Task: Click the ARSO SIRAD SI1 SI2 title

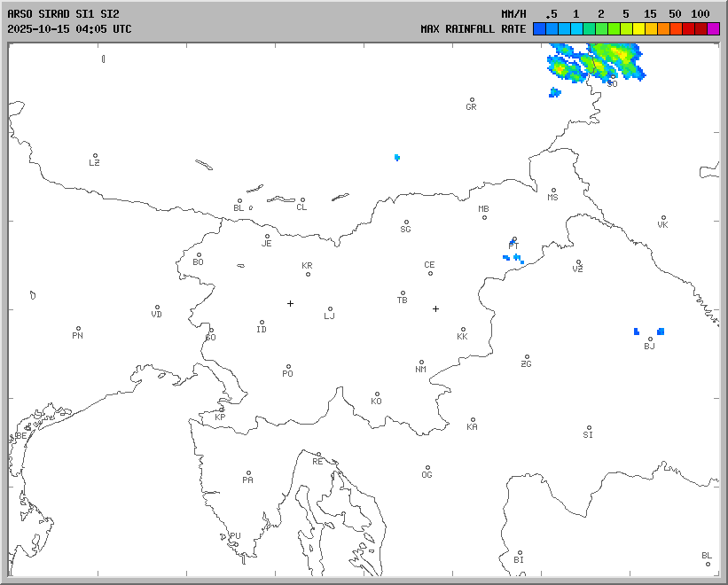Action: tap(63, 14)
